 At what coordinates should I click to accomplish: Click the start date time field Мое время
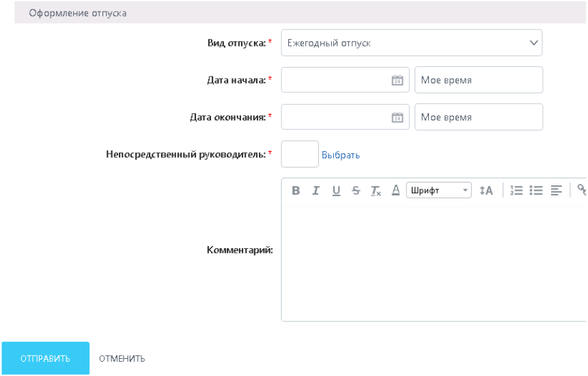point(478,80)
